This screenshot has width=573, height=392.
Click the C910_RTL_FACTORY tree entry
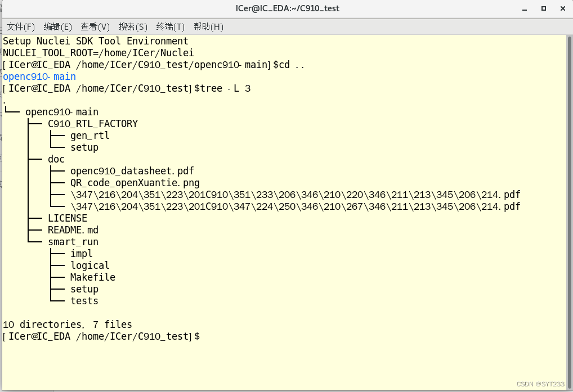pyautogui.click(x=93, y=124)
